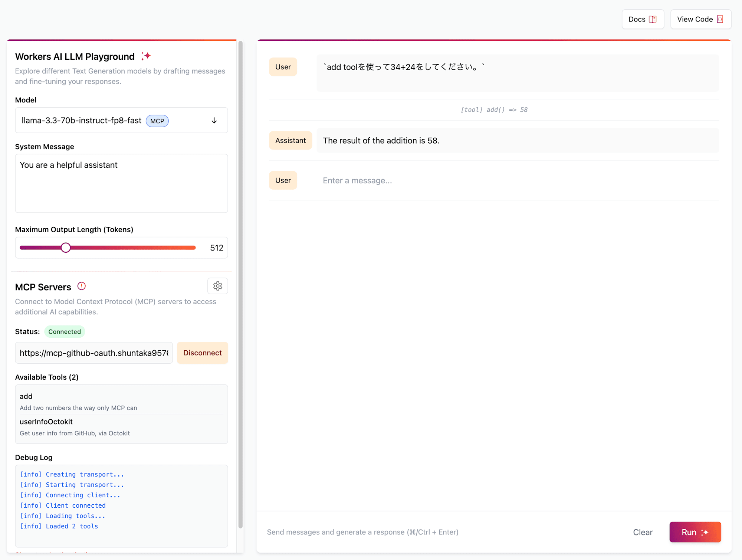Click 'Loading tools...' debug log line
This screenshot has height=560, width=742.
coord(63,516)
